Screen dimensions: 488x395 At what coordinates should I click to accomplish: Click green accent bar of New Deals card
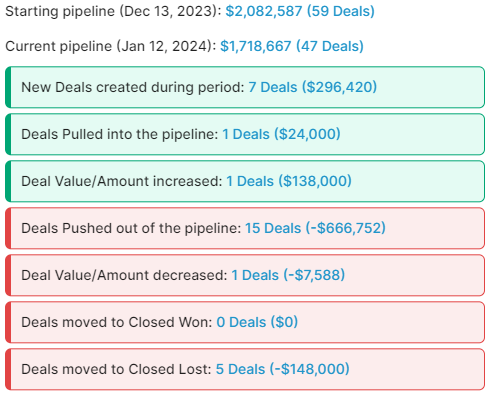8,87
